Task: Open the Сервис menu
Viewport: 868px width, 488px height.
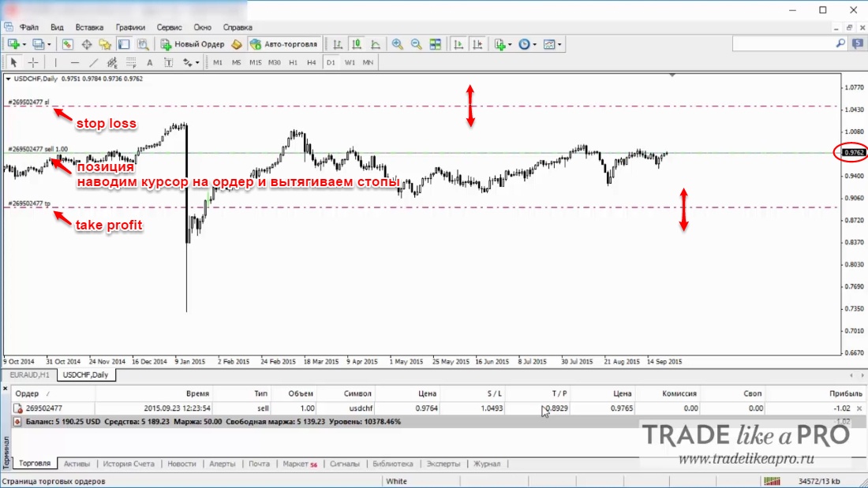Action: 169,27
